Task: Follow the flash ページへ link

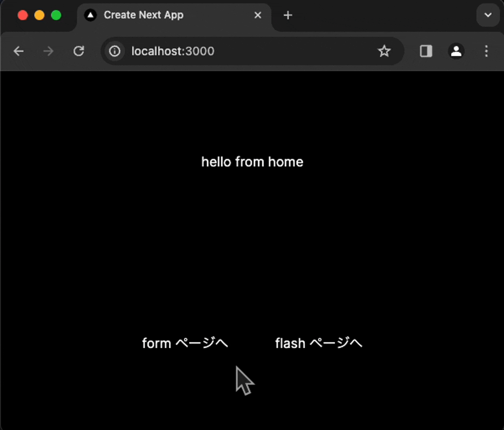Action: [318, 343]
